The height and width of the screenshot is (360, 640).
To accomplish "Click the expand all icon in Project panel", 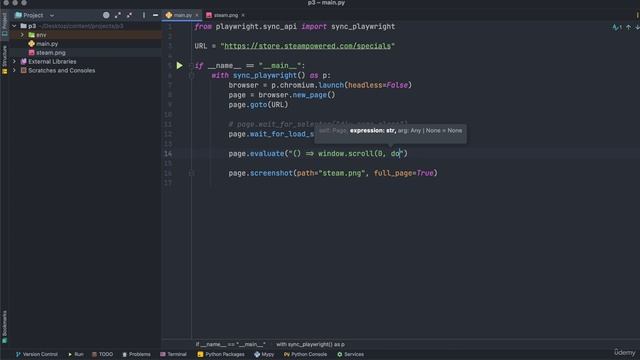I will point(118,15).
